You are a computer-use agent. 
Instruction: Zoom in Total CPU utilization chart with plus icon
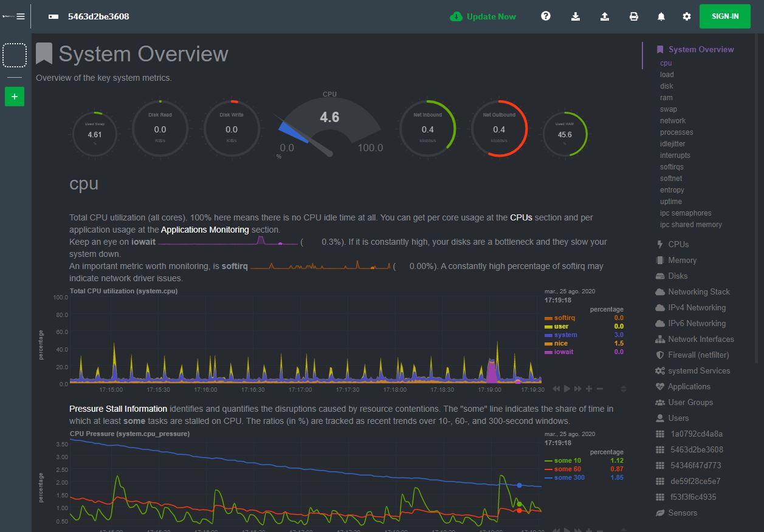tap(589, 389)
